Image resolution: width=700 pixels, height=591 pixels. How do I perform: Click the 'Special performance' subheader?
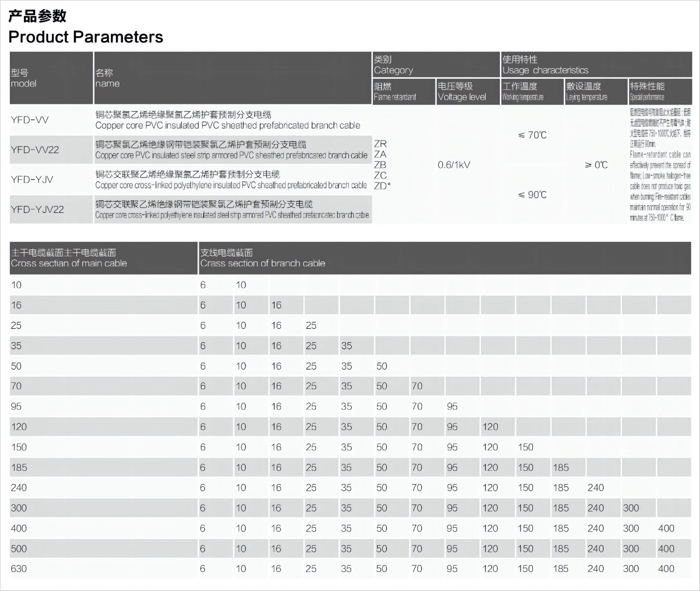tap(660, 92)
